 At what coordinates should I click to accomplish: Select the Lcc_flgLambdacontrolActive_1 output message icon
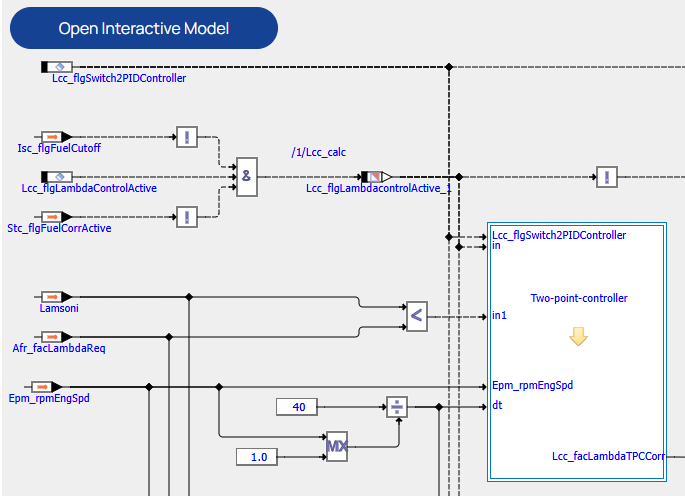tap(376, 177)
